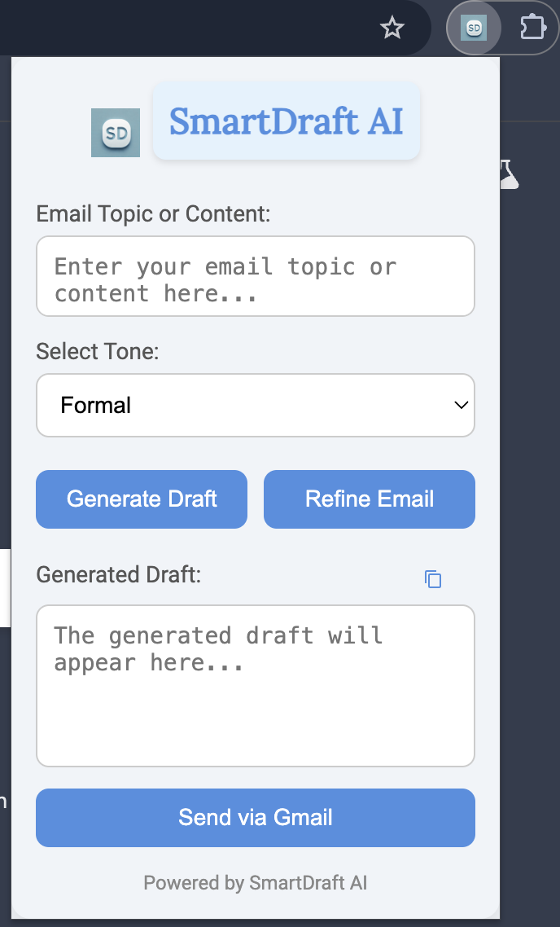Screen dimensions: 560x927
Task: Click the flask labs icon behind popup
Action: point(510,174)
